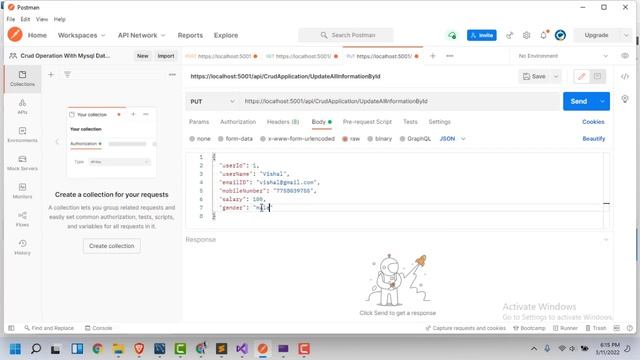Click the Postman home logo icon
The image size is (640, 360).
coord(15,35)
